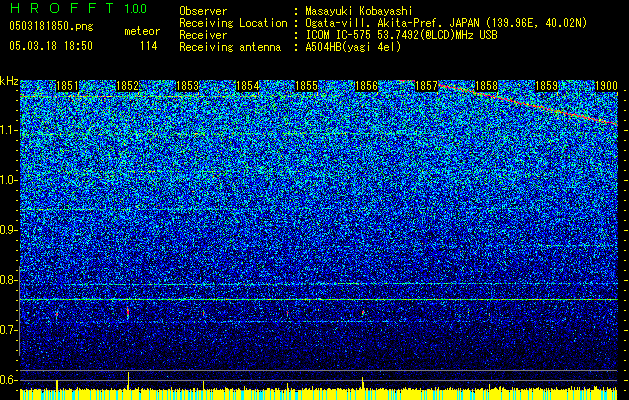Viewport: 629px width, 400px height.
Task: Click the HROFFT 1.0.0 title text
Action: (78, 8)
